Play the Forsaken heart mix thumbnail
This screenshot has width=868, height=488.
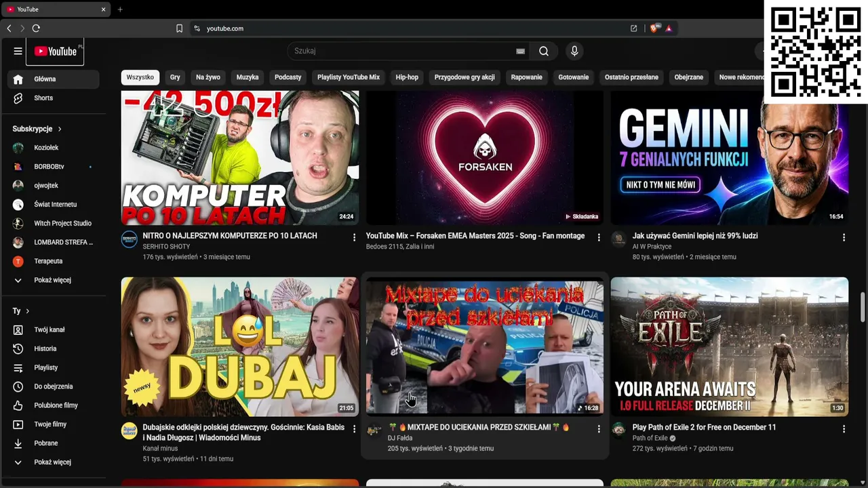click(x=485, y=157)
